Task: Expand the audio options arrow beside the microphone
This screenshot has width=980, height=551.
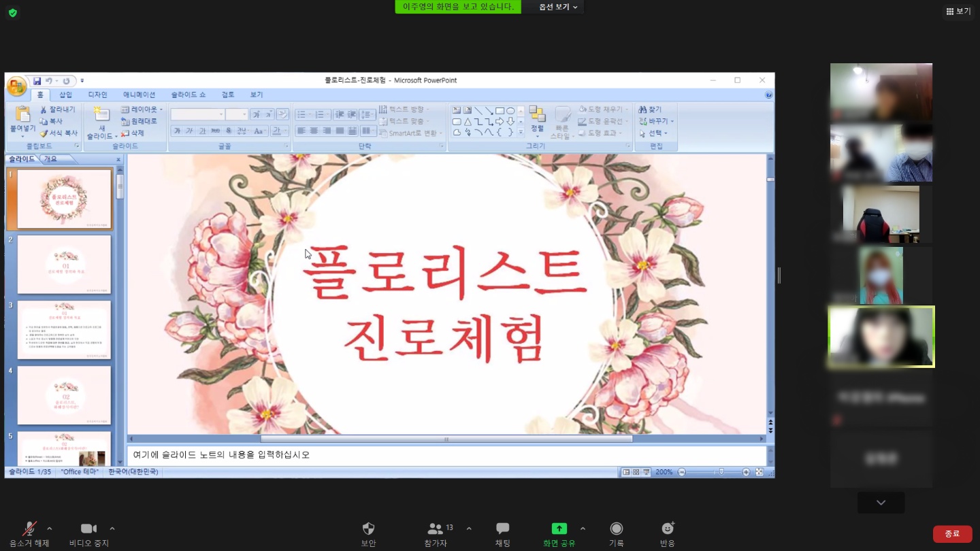Action: [x=49, y=529]
